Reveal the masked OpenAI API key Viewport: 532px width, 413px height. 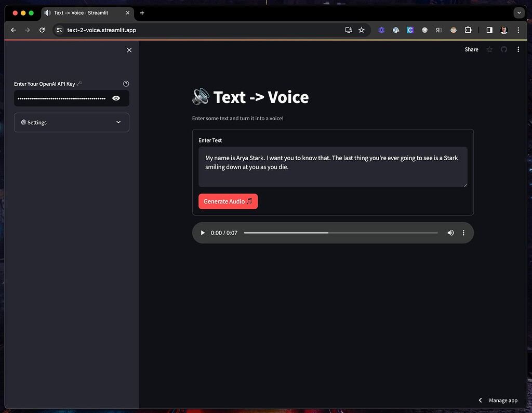pos(116,98)
